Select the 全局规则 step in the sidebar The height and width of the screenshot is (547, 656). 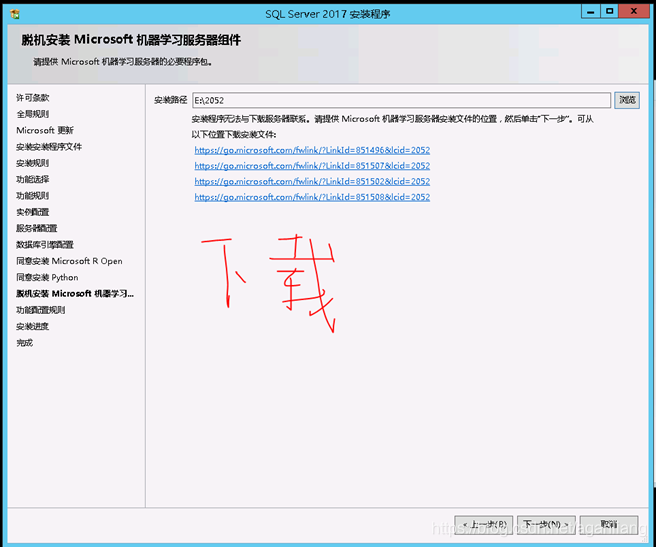click(33, 114)
